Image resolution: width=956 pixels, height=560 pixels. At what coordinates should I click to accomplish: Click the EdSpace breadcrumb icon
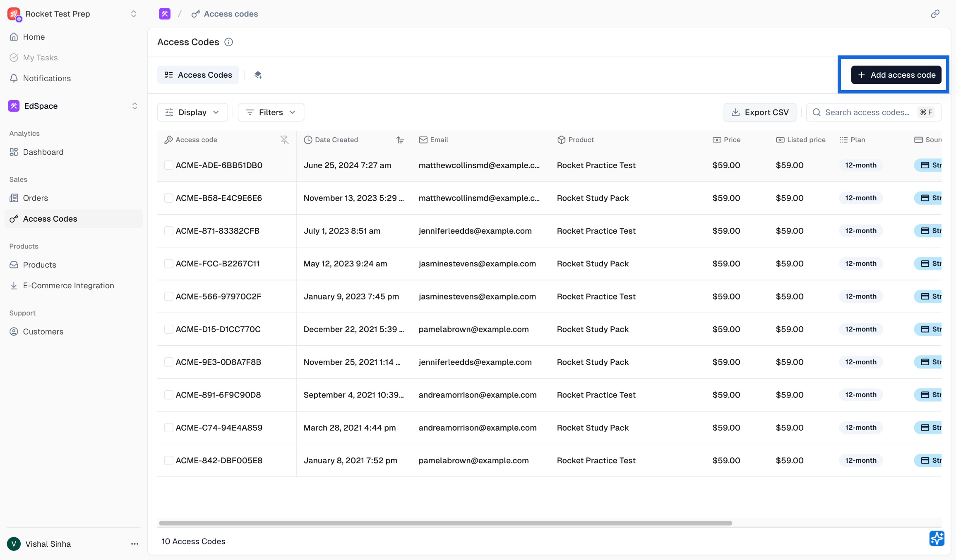[x=165, y=14]
